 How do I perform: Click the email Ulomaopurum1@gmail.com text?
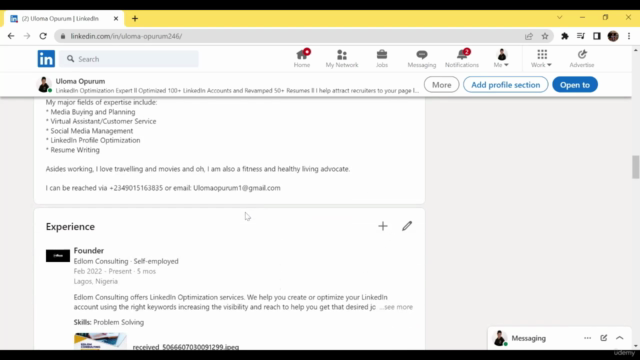(237, 188)
